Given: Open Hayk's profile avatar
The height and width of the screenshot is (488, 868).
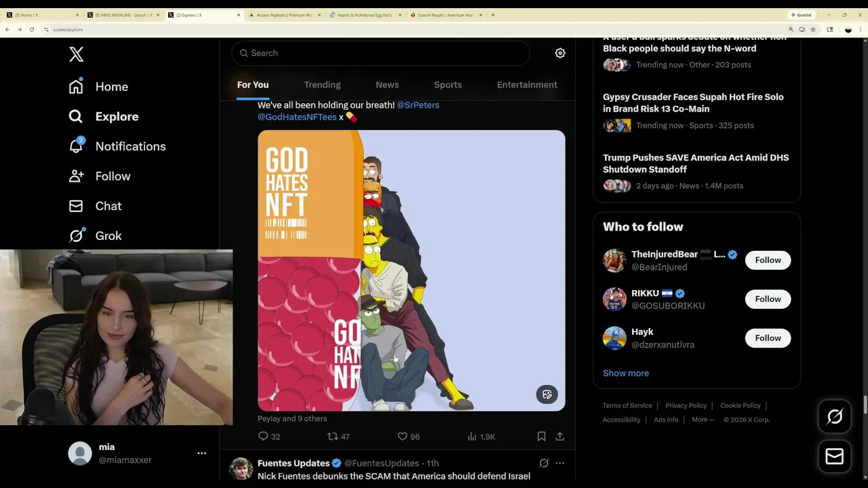Looking at the screenshot, I should pos(614,338).
